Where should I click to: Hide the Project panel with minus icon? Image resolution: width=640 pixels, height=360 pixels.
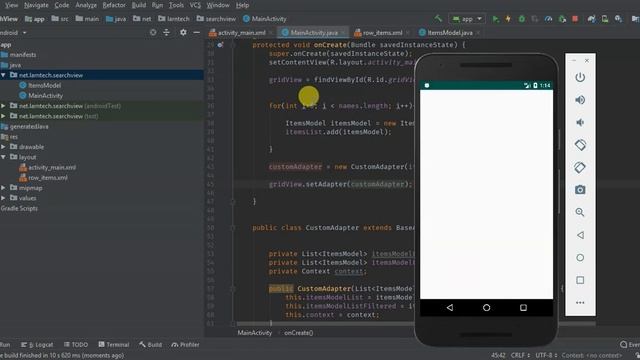196,32
